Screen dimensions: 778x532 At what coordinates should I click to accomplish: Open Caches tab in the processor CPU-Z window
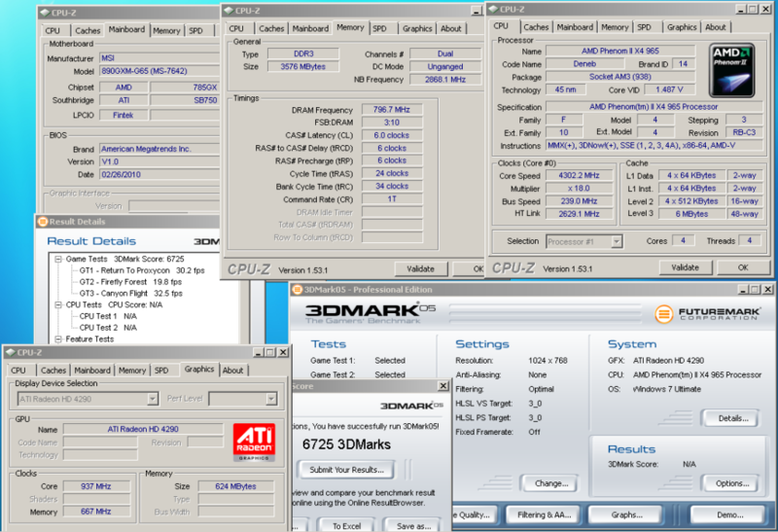tap(536, 27)
